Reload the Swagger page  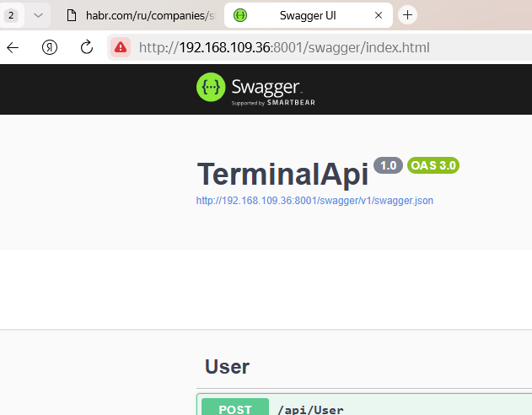(x=87, y=47)
